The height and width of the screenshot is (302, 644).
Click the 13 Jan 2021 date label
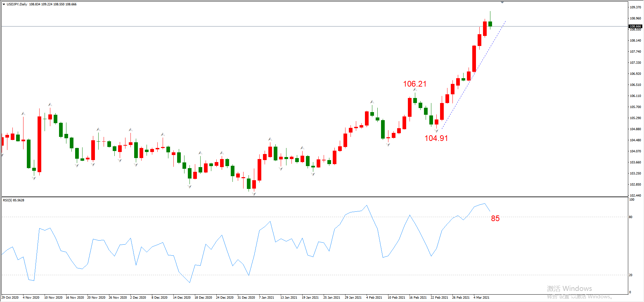289,298
